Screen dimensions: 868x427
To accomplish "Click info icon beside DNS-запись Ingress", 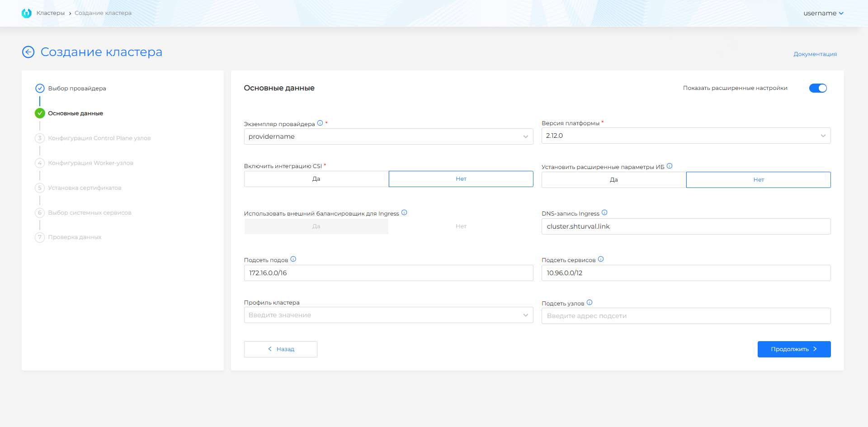I will click(x=604, y=212).
